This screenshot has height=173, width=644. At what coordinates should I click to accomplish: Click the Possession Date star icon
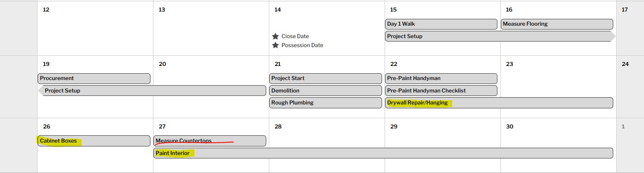[x=276, y=45]
